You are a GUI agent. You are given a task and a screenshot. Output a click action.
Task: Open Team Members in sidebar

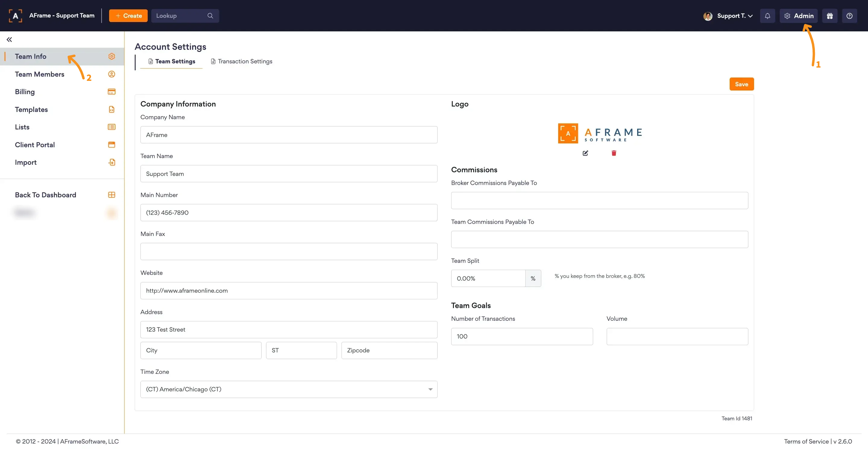pyautogui.click(x=39, y=74)
